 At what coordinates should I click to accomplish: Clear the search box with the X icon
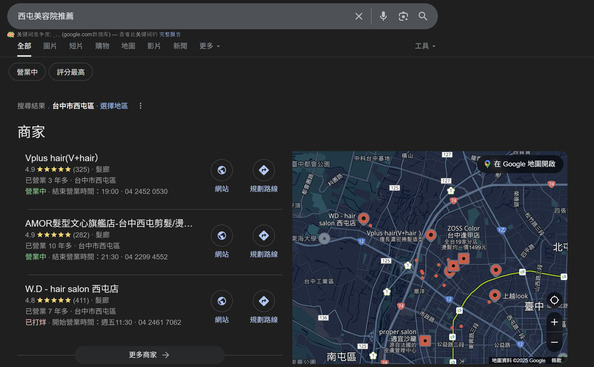point(358,16)
